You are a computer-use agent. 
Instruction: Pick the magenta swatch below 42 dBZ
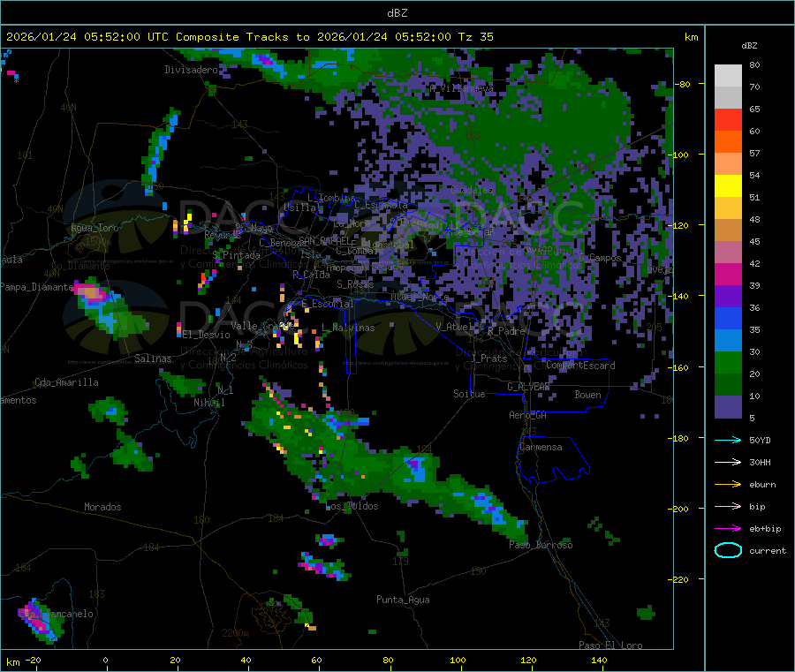point(728,274)
